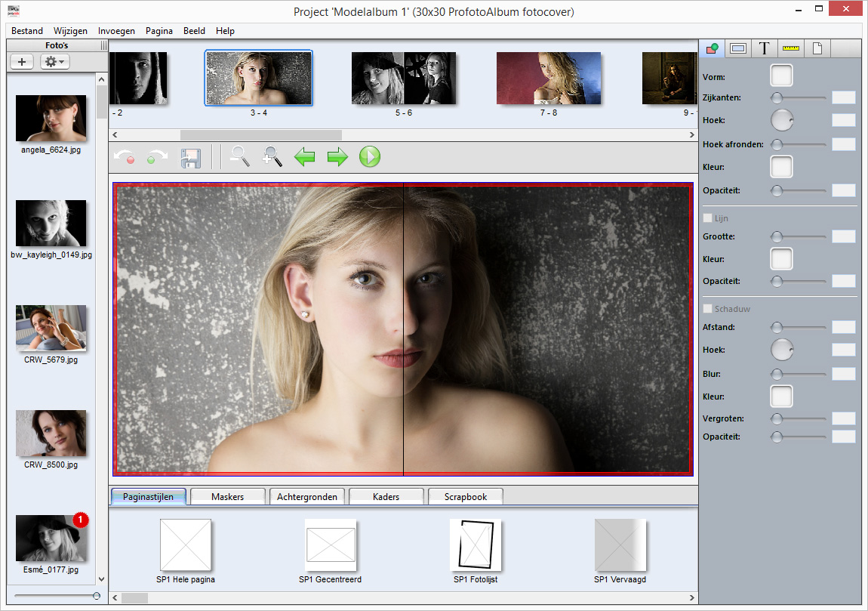Click the Lijn Kleur swatch
868x611 pixels.
[781, 259]
